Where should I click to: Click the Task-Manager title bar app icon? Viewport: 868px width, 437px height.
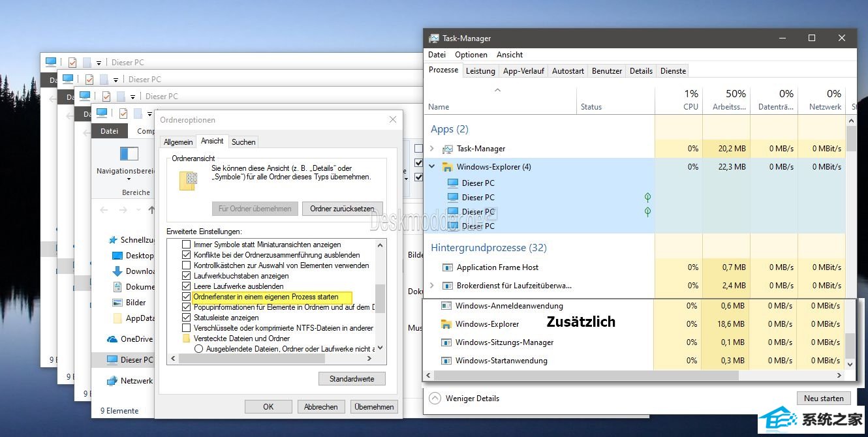tap(434, 38)
